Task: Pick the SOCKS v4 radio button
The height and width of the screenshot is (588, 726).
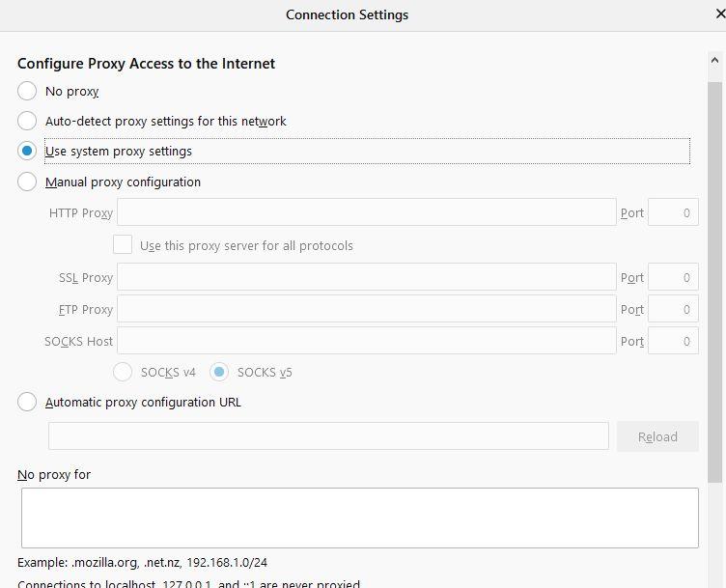Action: 124,372
